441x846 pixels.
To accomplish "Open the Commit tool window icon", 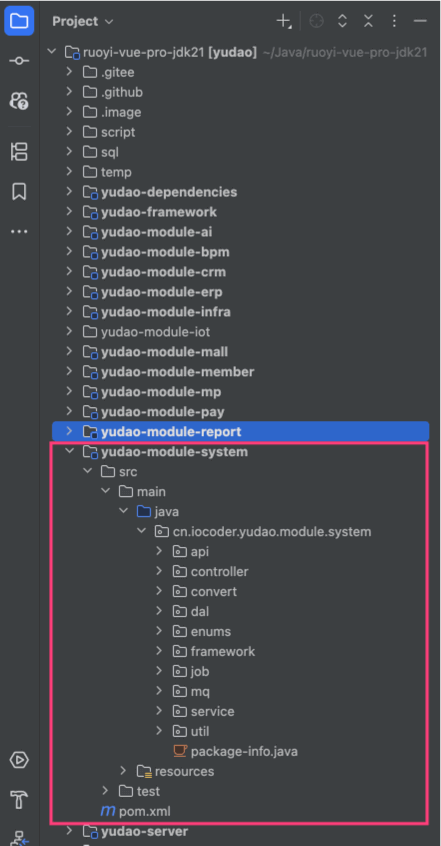I will tap(19, 61).
